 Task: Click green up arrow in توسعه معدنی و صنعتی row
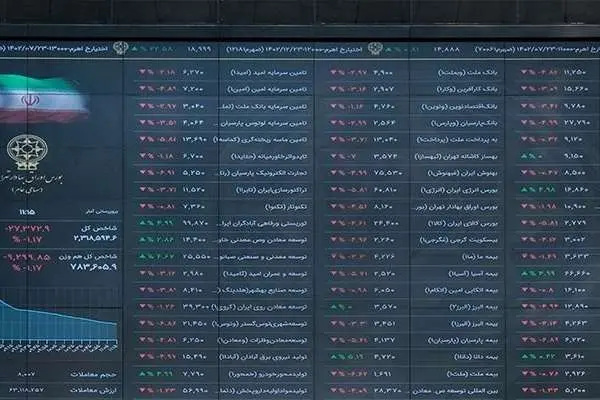pos(142,256)
